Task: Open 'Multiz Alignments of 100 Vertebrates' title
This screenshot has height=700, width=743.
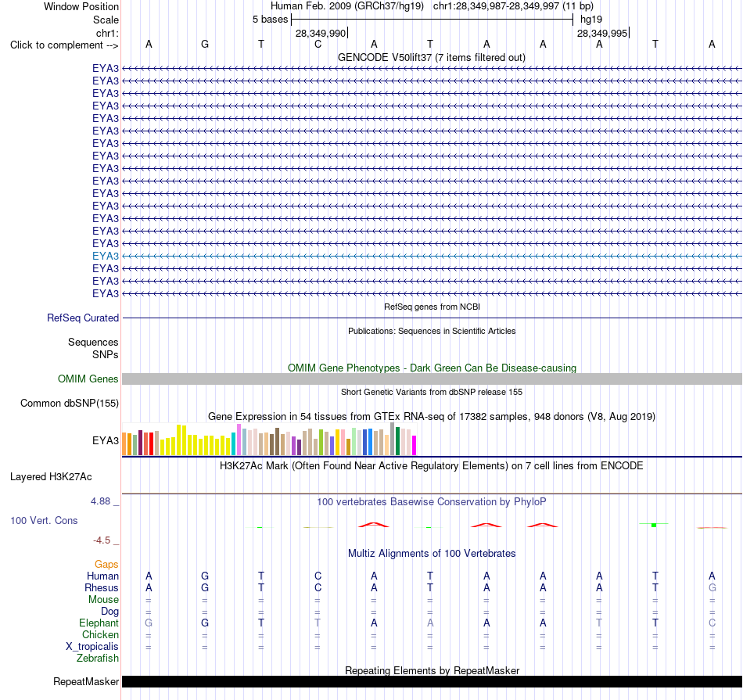Action: pos(432,554)
